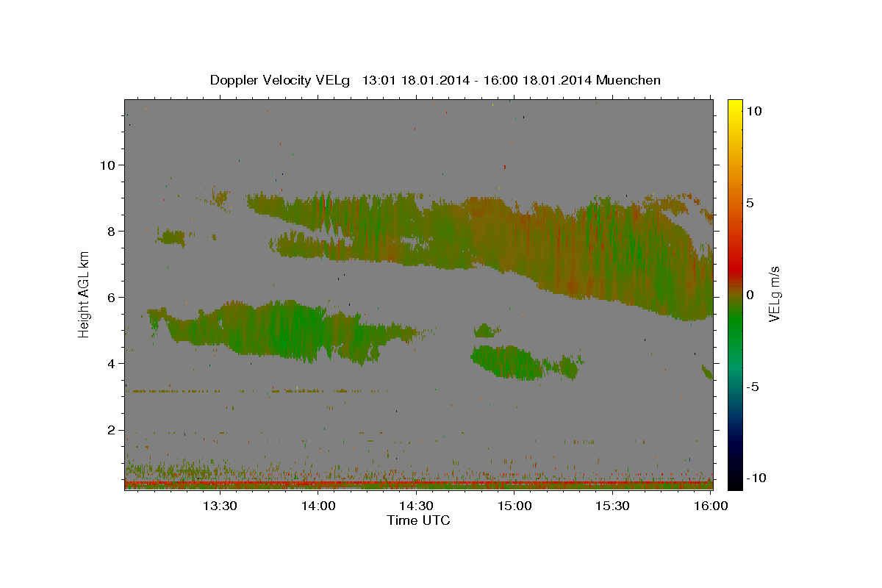The height and width of the screenshot is (588, 882).
Task: Click the "Height AGL km" y-axis label
Action: [x=85, y=295]
